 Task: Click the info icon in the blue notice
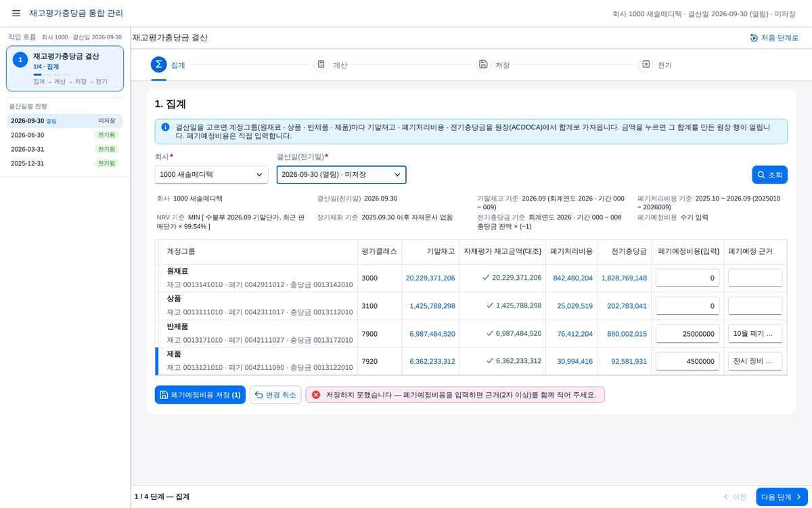(x=165, y=127)
